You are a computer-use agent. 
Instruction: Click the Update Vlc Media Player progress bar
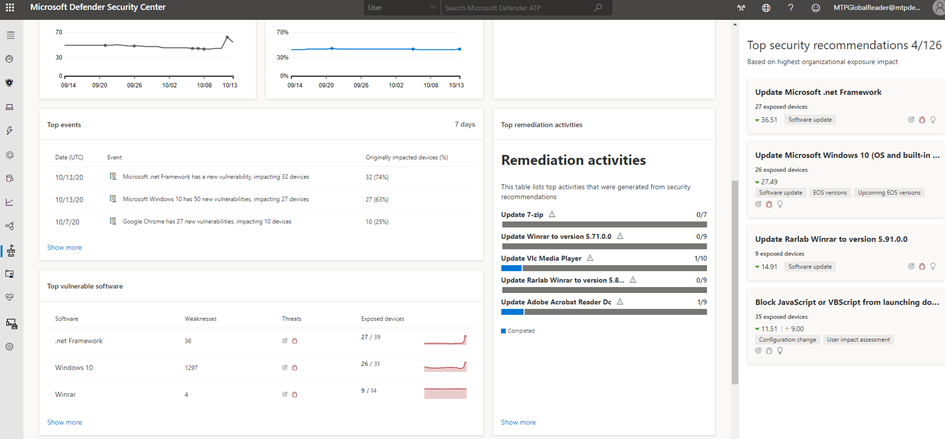pyautogui.click(x=604, y=268)
